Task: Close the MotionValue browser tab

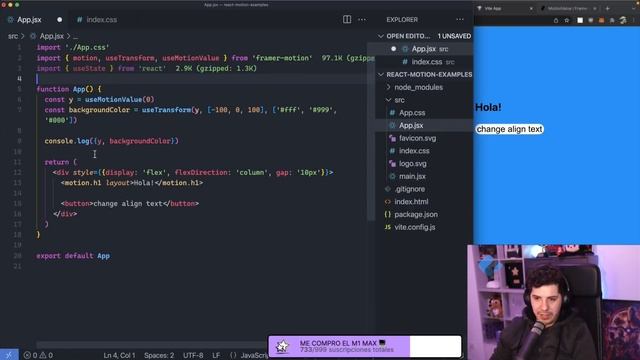Action: point(595,8)
